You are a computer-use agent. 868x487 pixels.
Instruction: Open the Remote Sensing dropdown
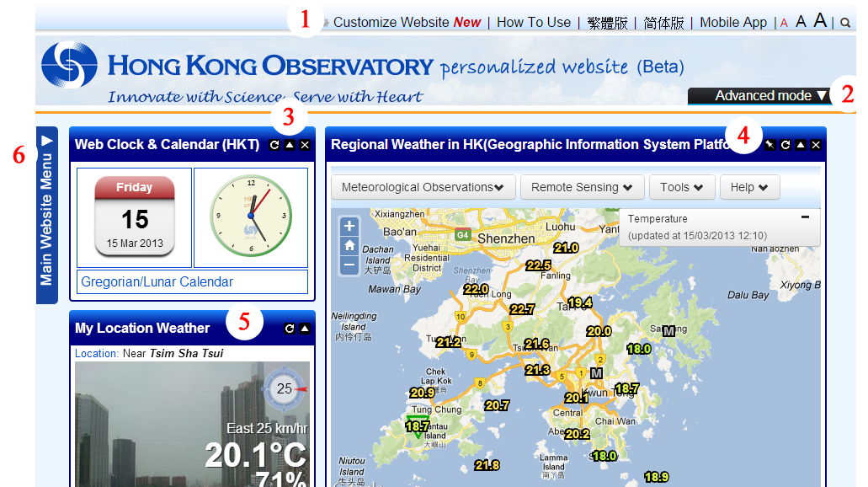582,187
